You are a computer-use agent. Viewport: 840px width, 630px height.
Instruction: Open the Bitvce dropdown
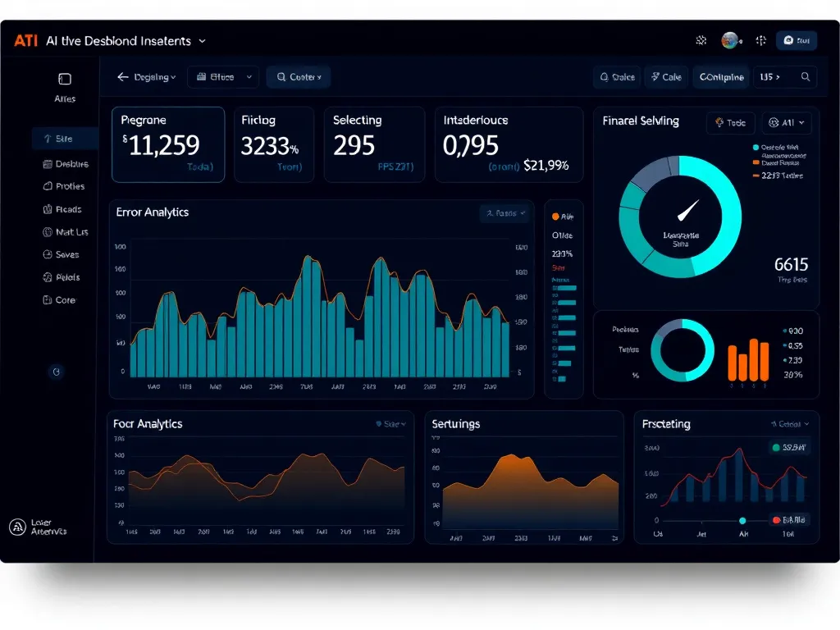[223, 77]
